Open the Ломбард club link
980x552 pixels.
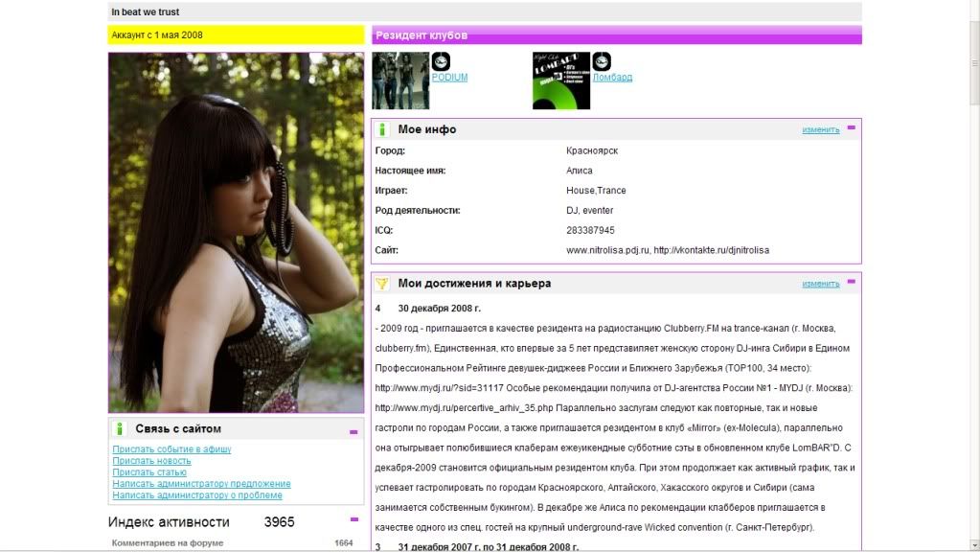point(614,76)
